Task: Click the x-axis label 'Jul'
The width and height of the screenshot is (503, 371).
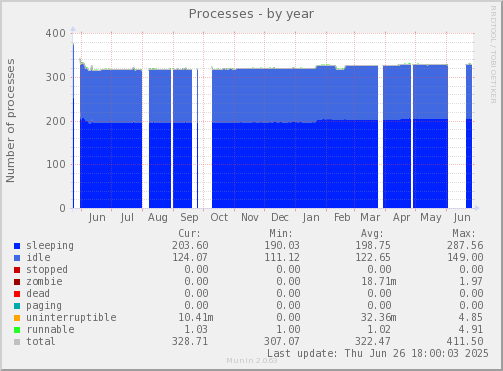Action: point(127,218)
